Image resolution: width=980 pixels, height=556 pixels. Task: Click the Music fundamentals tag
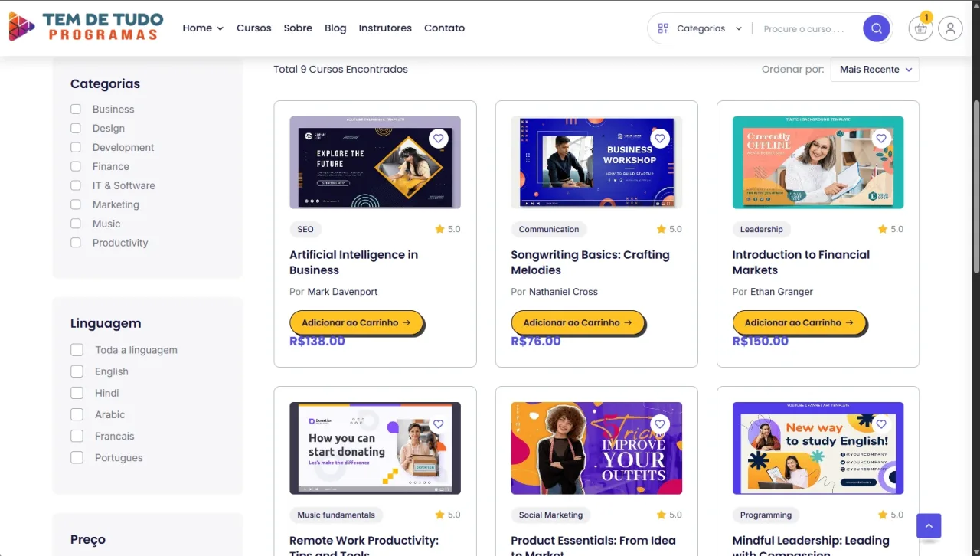coord(336,515)
